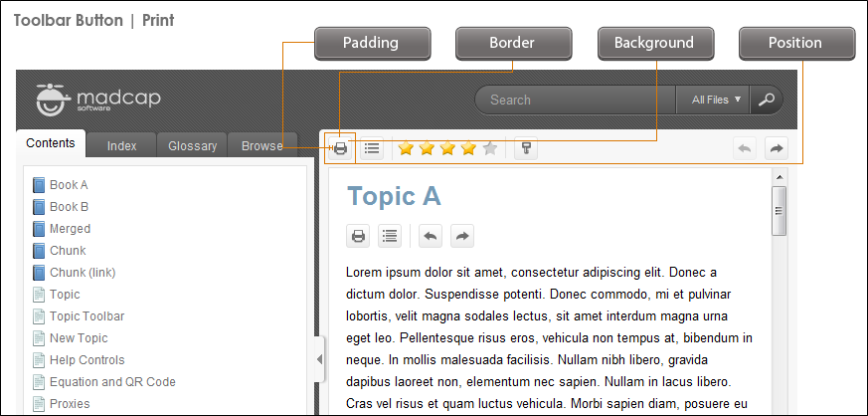The image size is (868, 416).
Task: Rate topic with the third star
Action: pos(447,148)
